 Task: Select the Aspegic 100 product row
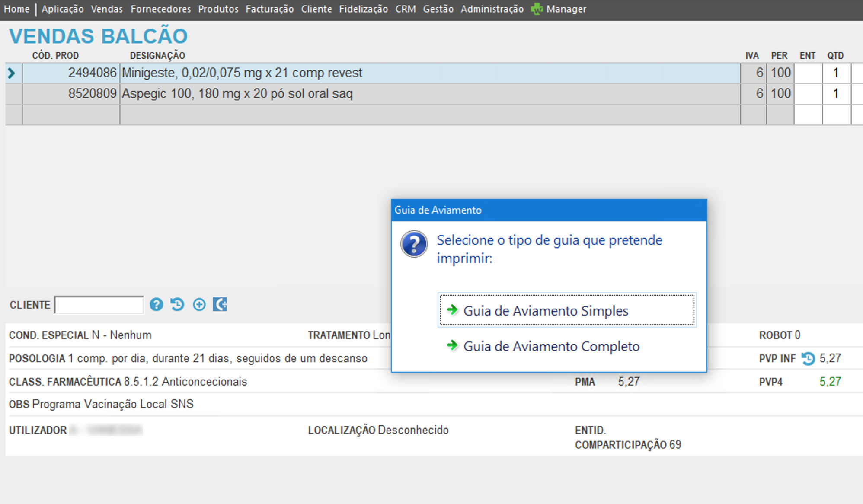click(237, 94)
